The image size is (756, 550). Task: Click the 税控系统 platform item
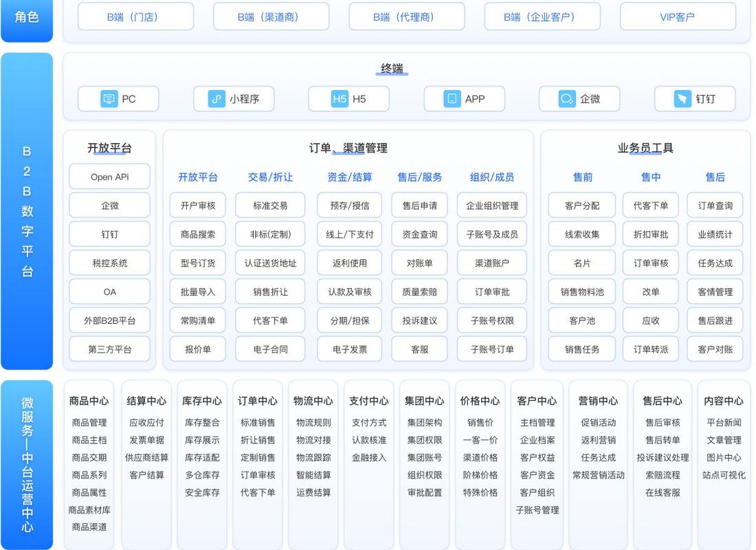[x=109, y=263]
